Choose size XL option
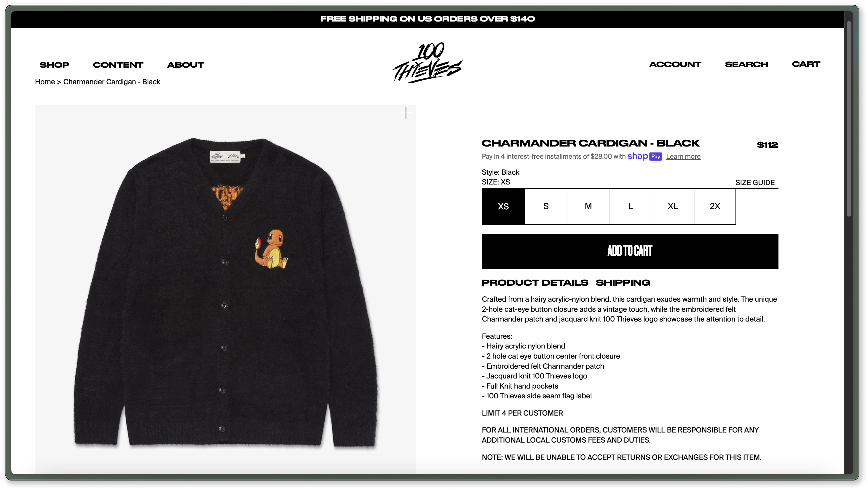 [673, 206]
